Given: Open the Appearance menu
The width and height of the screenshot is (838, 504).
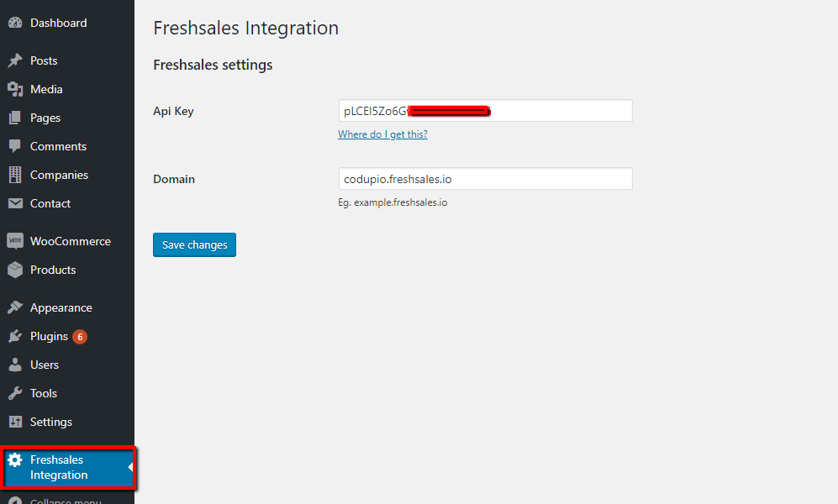Looking at the screenshot, I should tap(61, 307).
